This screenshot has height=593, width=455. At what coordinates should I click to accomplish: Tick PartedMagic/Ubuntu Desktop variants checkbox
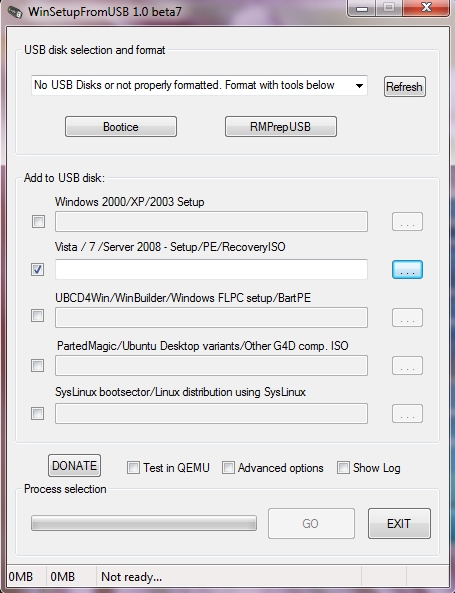tap(37, 365)
